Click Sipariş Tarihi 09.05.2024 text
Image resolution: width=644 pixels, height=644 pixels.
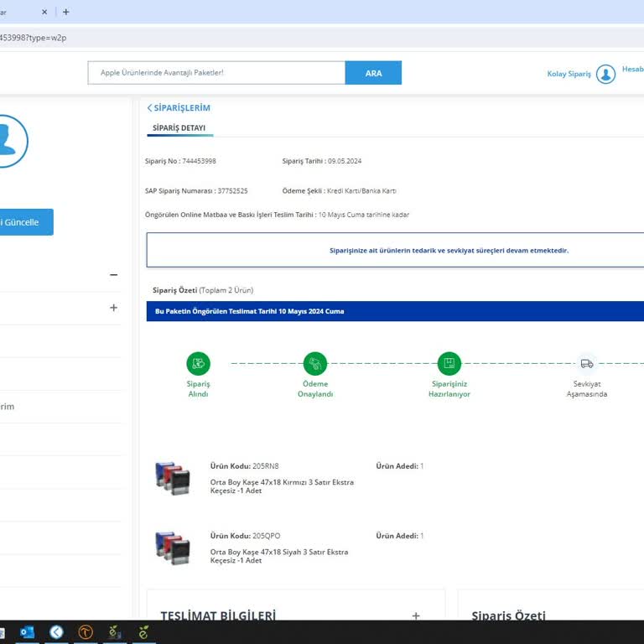[322, 161]
